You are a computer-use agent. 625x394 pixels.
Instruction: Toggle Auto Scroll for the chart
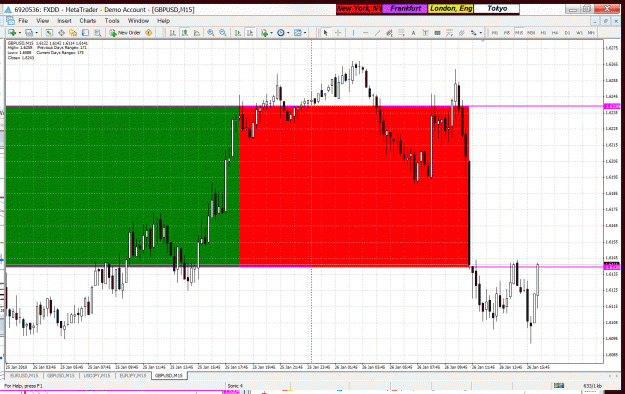click(238, 33)
